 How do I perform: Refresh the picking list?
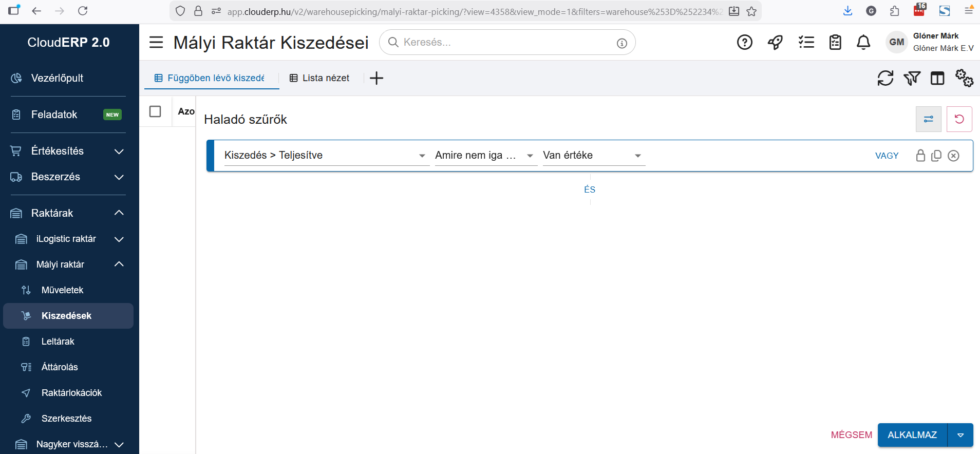(x=885, y=78)
